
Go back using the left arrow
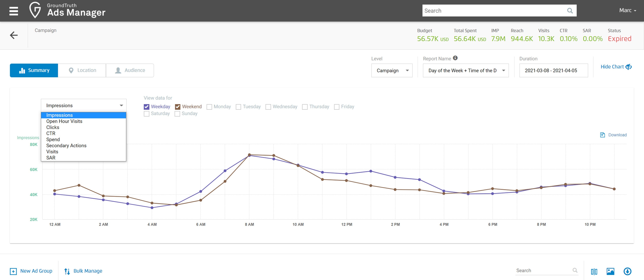tap(14, 35)
